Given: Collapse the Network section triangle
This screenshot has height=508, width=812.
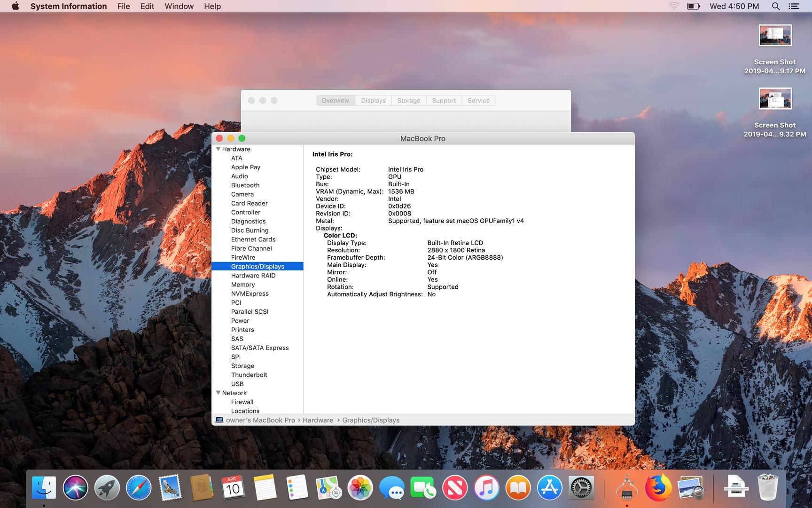Looking at the screenshot, I should 218,392.
